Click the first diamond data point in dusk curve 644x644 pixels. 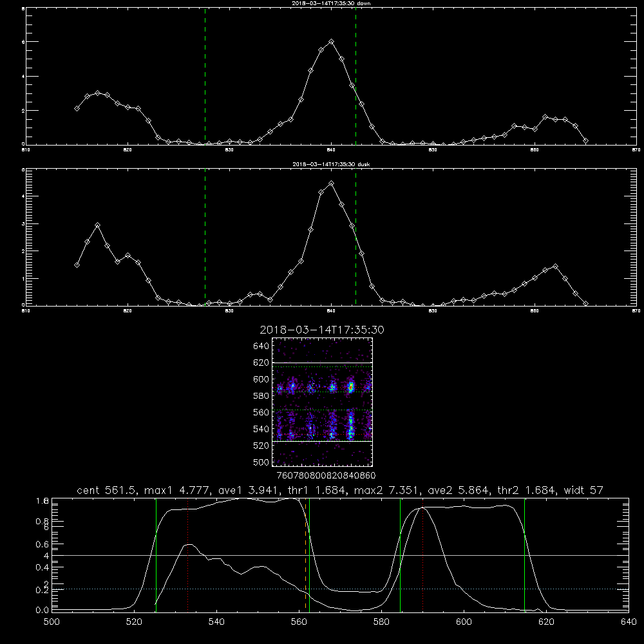(77, 265)
